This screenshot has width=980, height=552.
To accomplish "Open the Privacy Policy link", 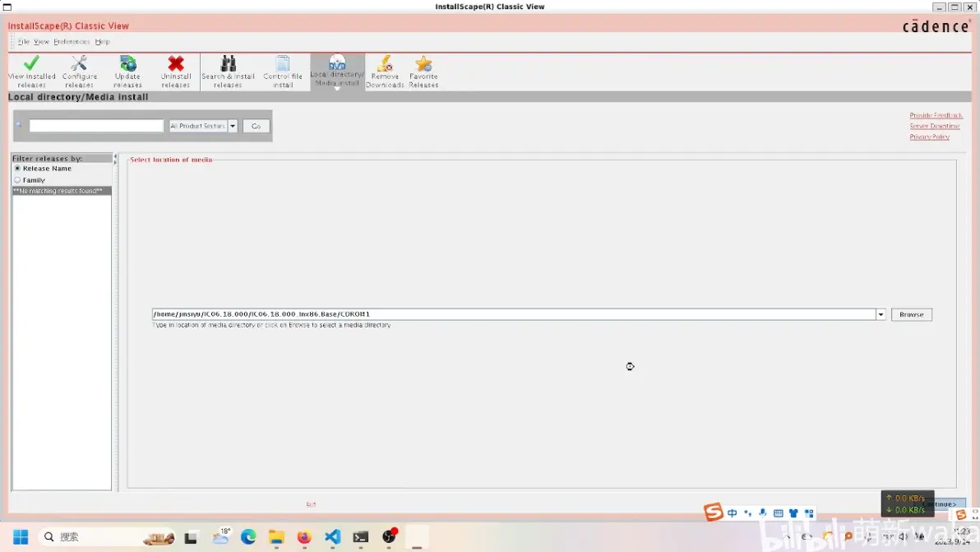I will pyautogui.click(x=929, y=137).
